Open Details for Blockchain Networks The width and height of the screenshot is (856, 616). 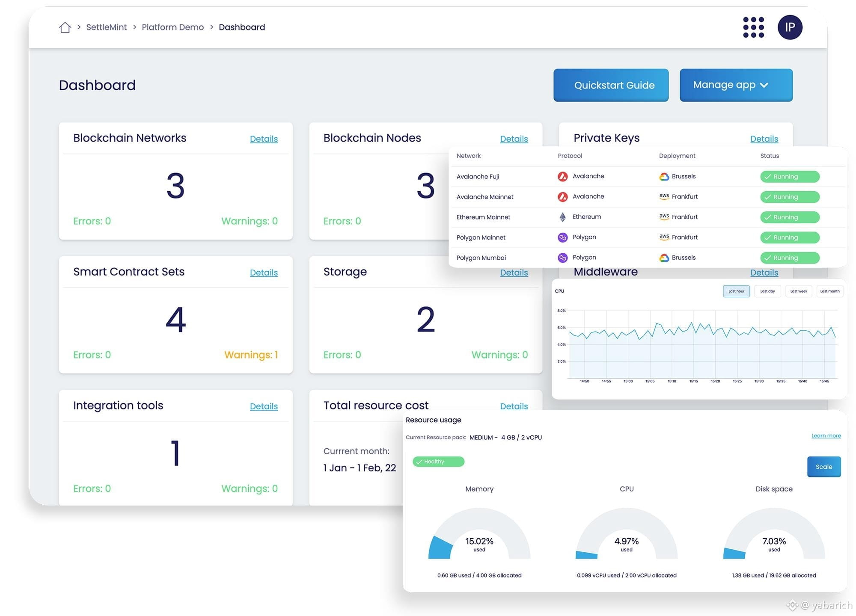(264, 139)
